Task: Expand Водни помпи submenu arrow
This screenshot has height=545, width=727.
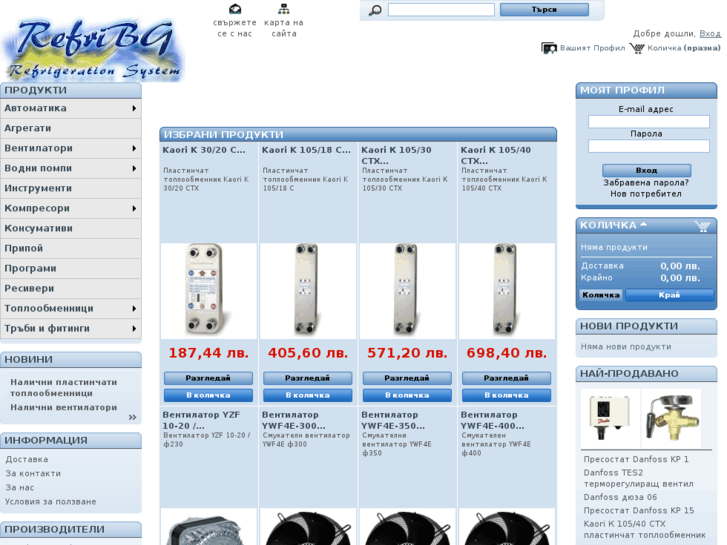Action: 134,168
